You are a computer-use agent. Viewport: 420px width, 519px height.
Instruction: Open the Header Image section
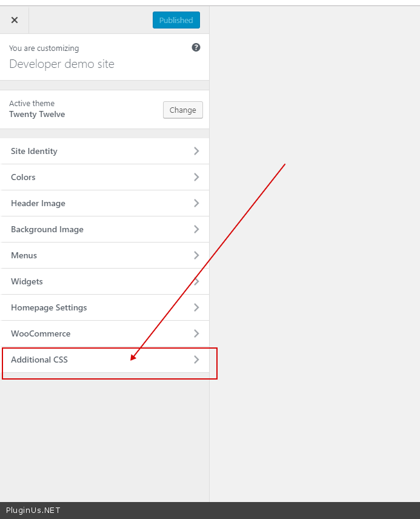pyautogui.click(x=38, y=203)
